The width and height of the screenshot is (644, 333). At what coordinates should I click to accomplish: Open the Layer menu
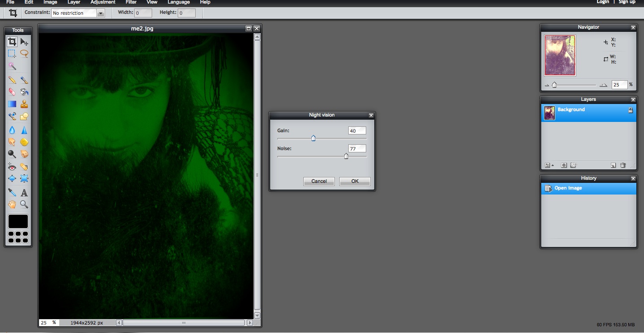point(74,2)
